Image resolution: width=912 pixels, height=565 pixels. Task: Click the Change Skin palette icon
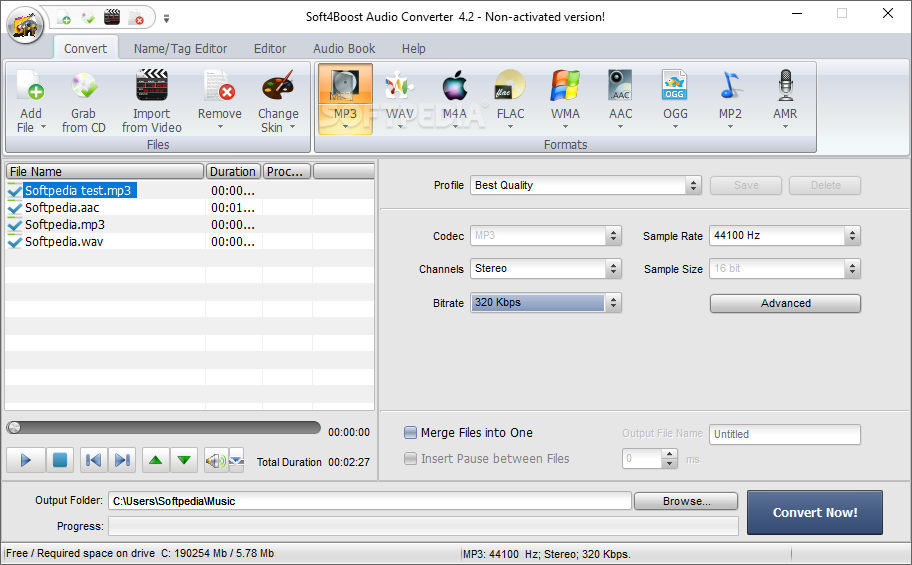click(x=278, y=86)
